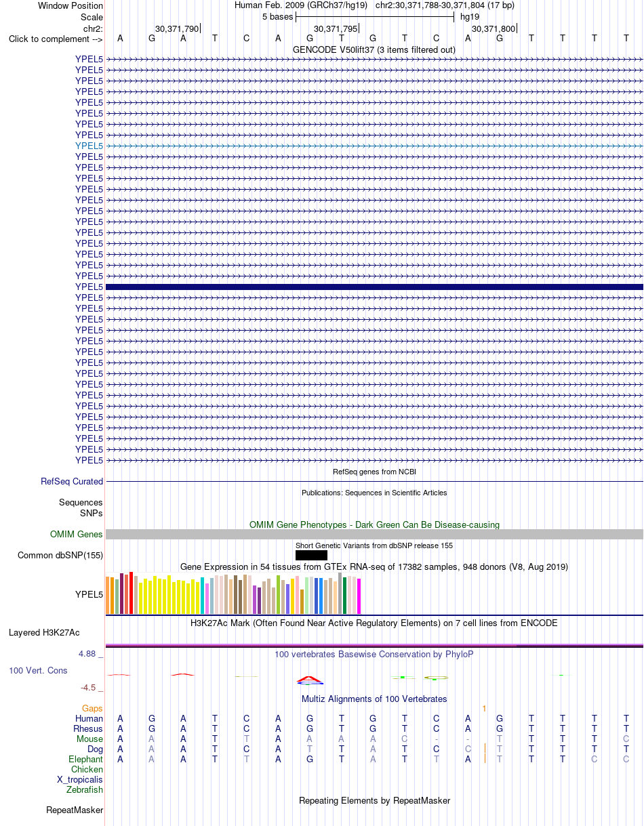Click the Common dbSNP(155) label
Image resolution: width=644 pixels, height=826 pixels.
[60, 556]
